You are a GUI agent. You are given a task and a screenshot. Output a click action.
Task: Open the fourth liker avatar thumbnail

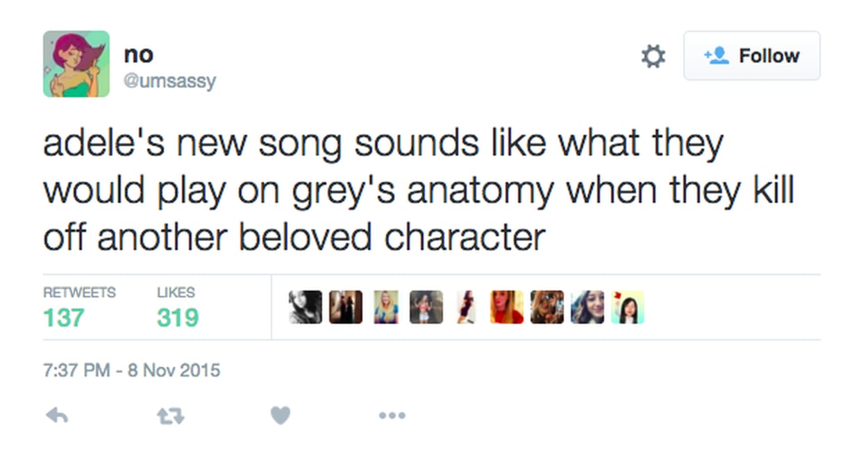(426, 307)
